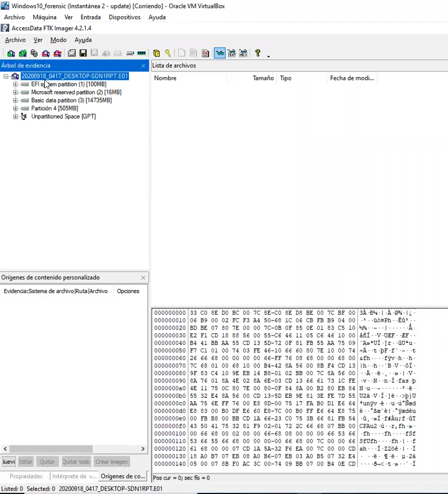Select Microsoft reserved partition (2) [16MB]
The height and width of the screenshot is (494, 448).
(76, 92)
